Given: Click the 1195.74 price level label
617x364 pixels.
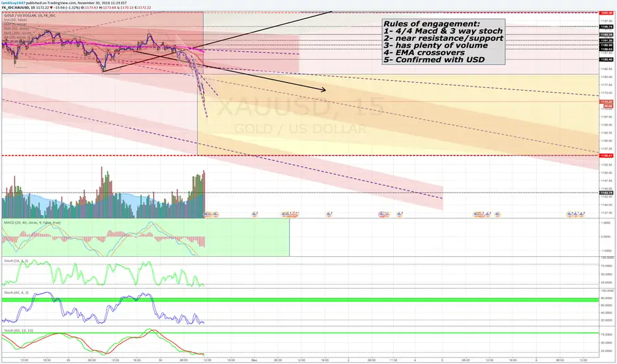Looking at the screenshot, I should [x=606, y=26].
